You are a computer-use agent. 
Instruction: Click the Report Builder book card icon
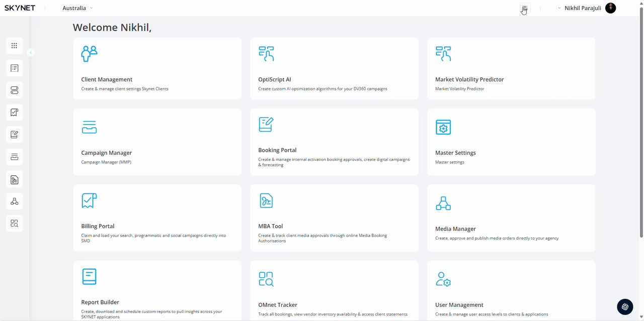point(89,276)
